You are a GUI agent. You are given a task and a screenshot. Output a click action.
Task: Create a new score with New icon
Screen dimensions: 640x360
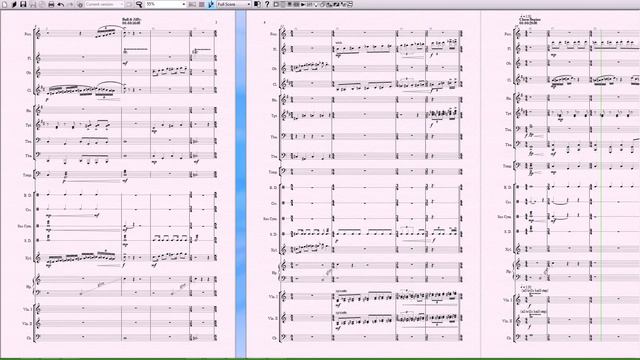pos(4,4)
